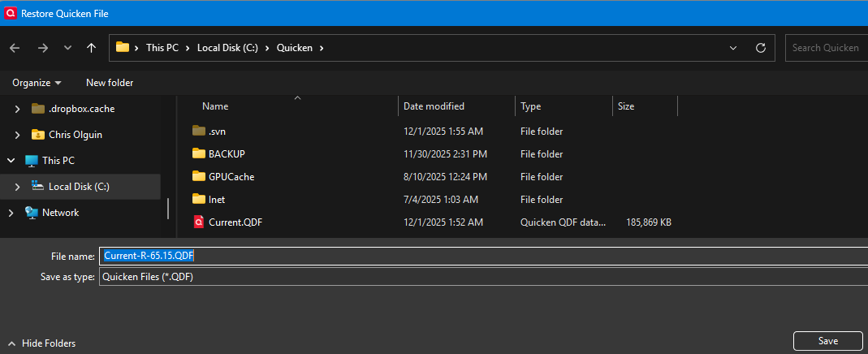Click the .svn folder icon

pyautogui.click(x=199, y=131)
